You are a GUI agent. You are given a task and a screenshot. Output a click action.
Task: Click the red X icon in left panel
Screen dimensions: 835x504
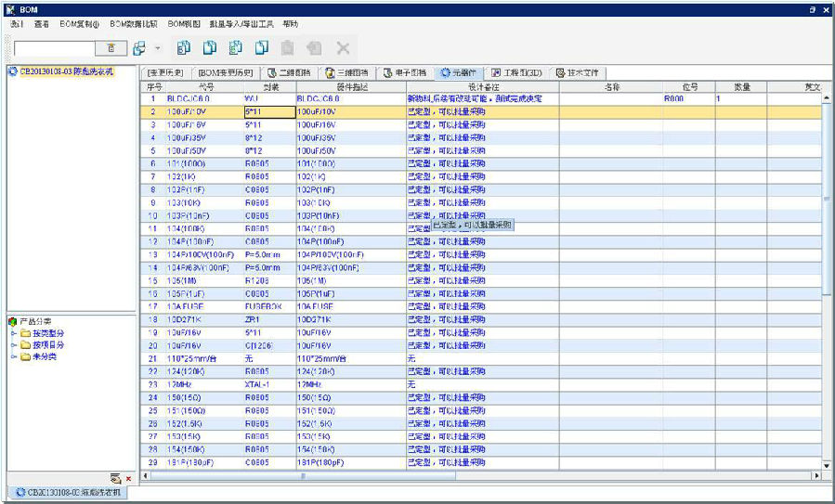(128, 478)
